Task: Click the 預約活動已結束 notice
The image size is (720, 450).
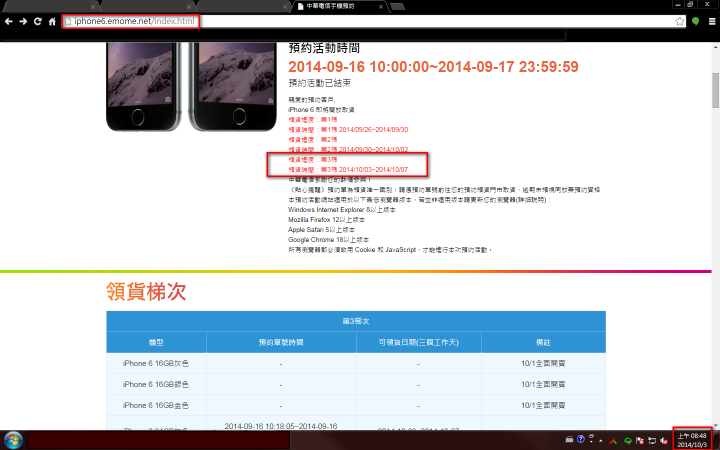Action: [x=320, y=83]
